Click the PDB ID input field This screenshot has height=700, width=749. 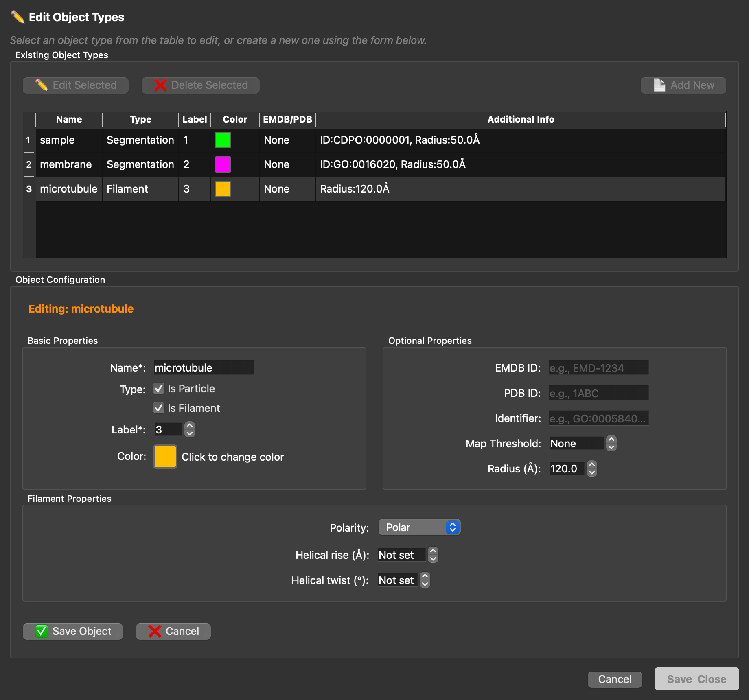click(x=598, y=393)
